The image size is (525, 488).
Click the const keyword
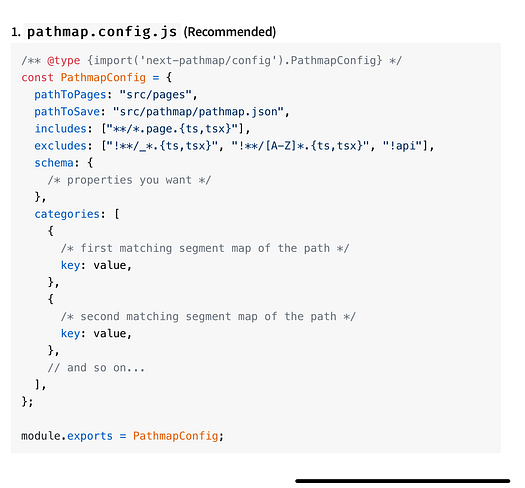pos(37,77)
